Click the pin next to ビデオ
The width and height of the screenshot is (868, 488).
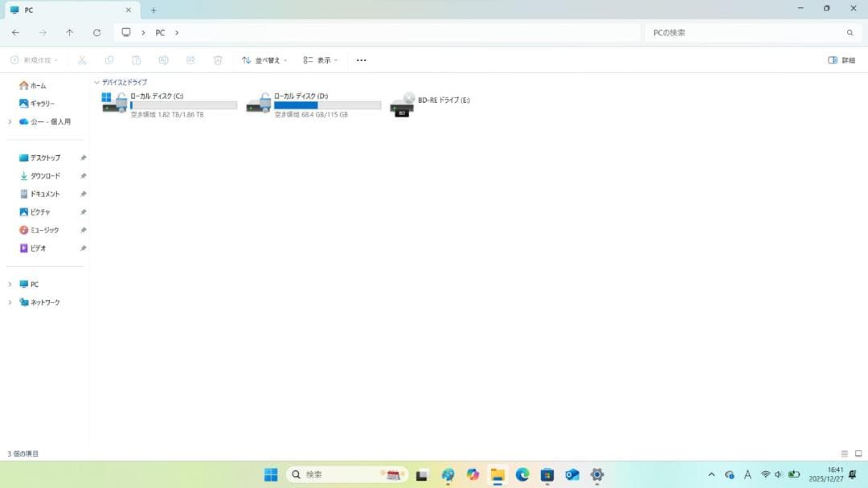click(x=83, y=248)
